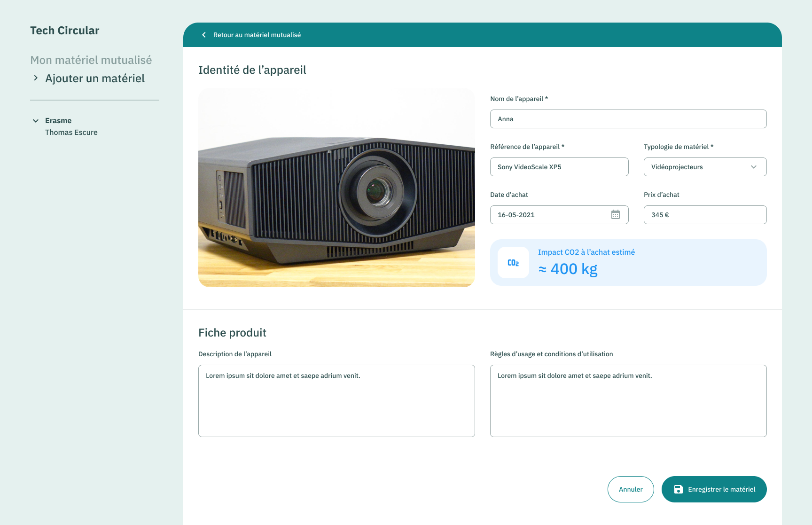
Task: Click the Description de l'appareil textarea
Action: (336, 401)
